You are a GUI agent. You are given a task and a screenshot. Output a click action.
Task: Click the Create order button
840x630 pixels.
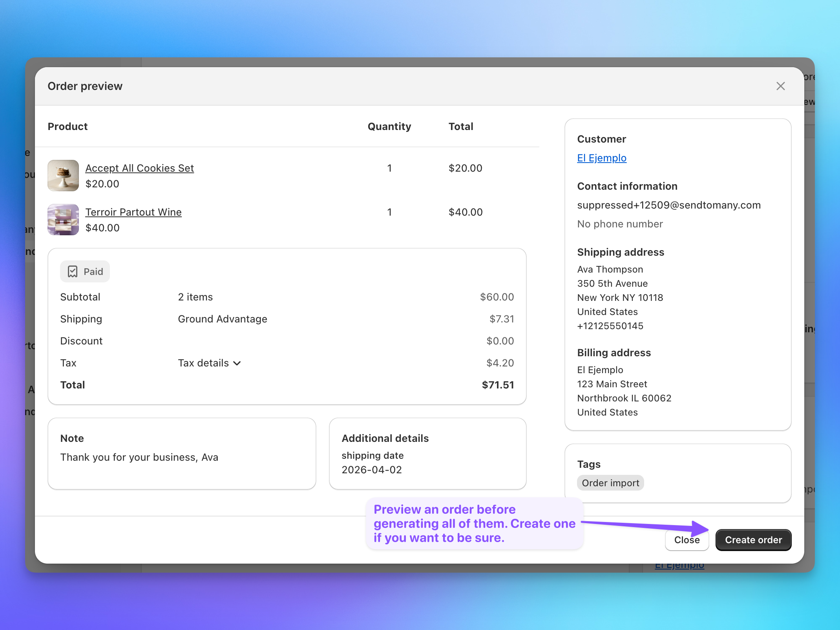click(x=753, y=540)
